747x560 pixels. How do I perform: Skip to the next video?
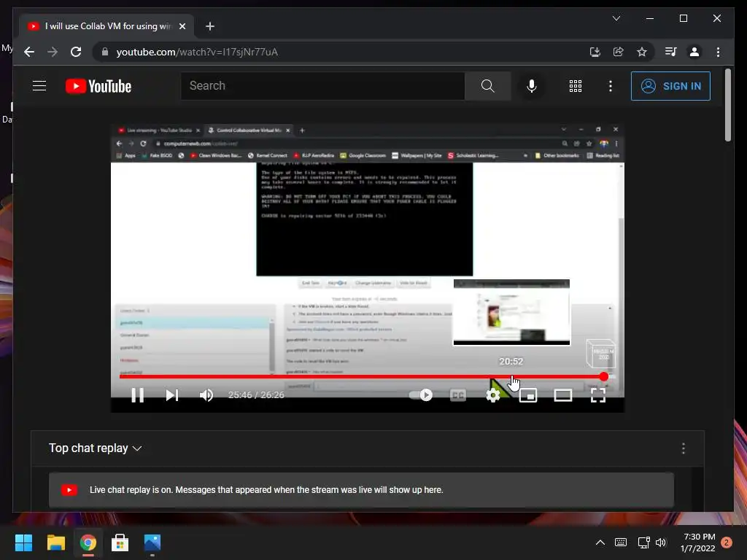click(x=172, y=395)
